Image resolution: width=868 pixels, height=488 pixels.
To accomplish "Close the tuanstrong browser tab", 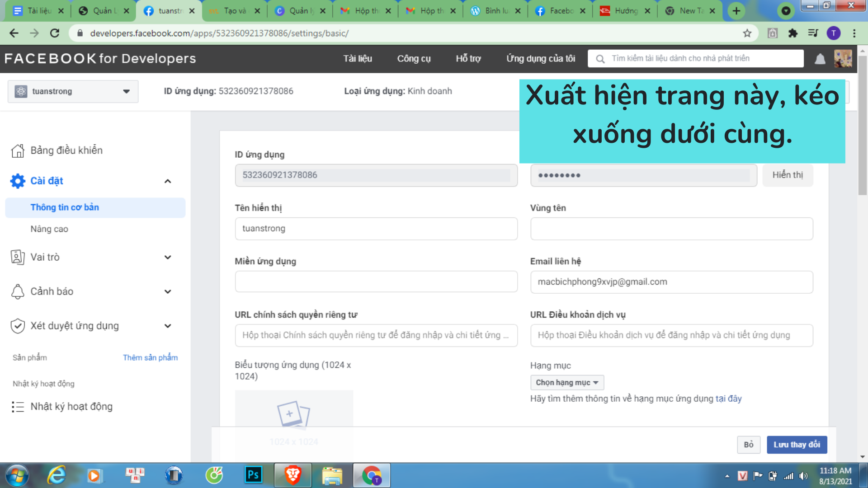I will click(x=192, y=11).
